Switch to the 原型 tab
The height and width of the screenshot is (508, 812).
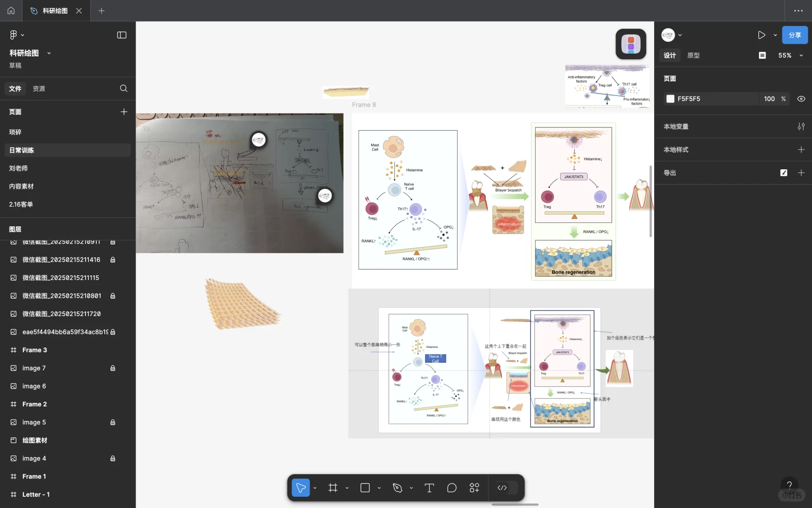(694, 56)
